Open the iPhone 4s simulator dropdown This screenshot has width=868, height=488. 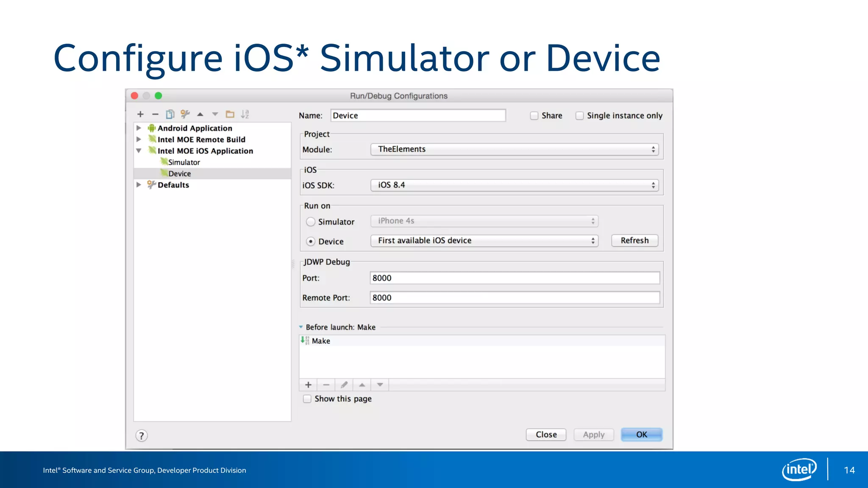(484, 221)
